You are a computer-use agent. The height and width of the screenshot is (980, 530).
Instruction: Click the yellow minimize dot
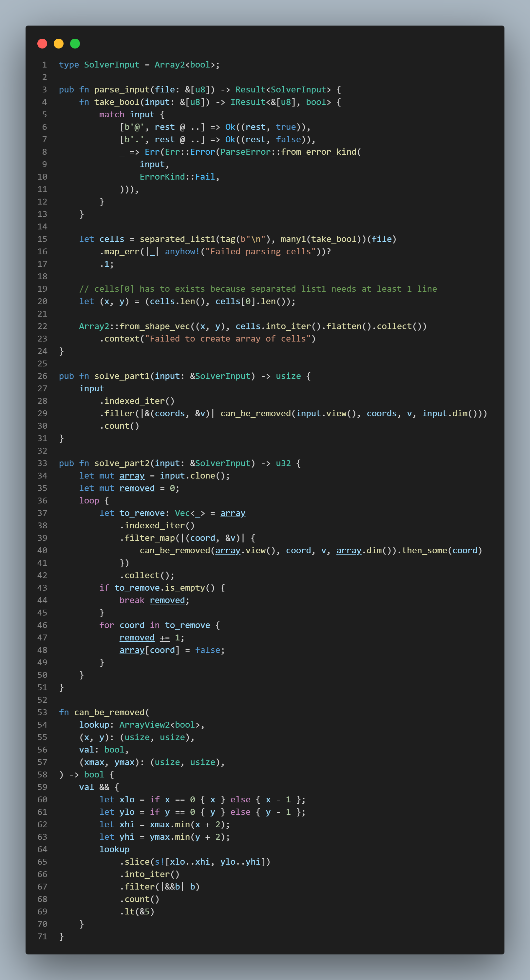(x=59, y=44)
